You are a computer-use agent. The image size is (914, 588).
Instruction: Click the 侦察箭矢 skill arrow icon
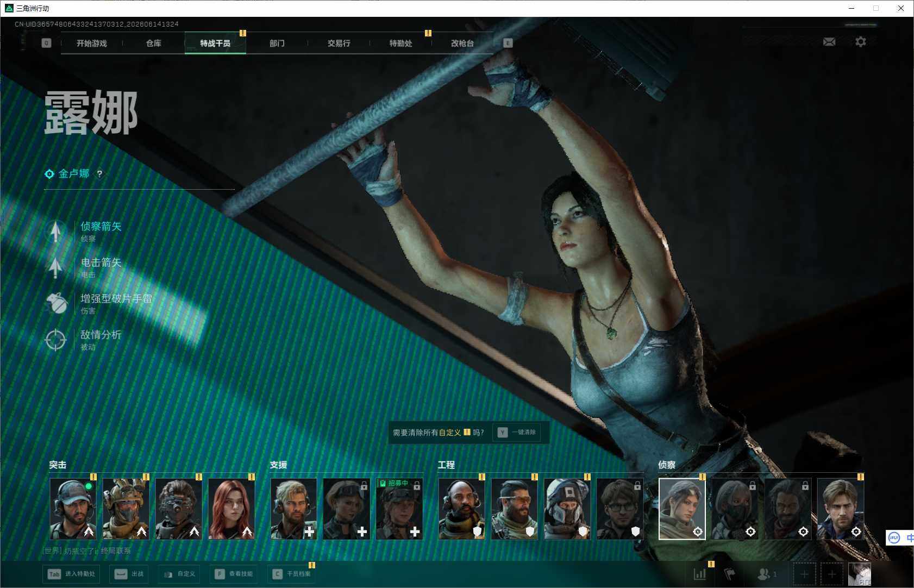[x=55, y=232]
